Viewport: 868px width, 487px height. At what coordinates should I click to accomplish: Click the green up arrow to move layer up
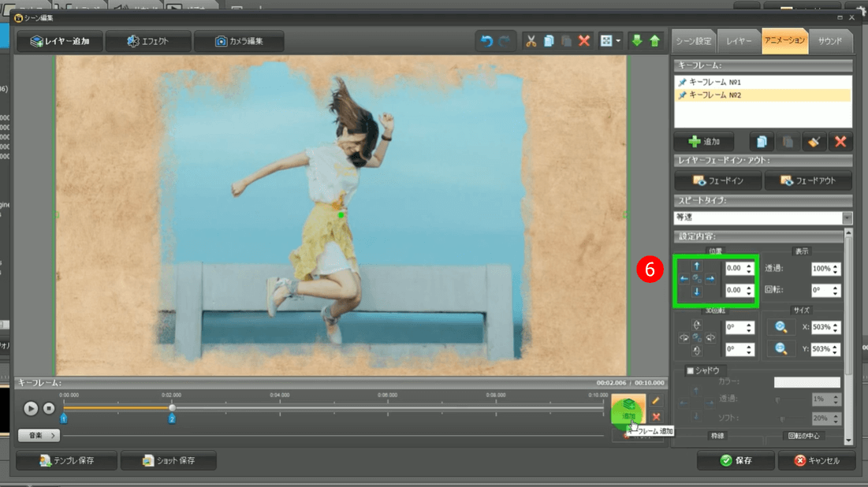[654, 41]
